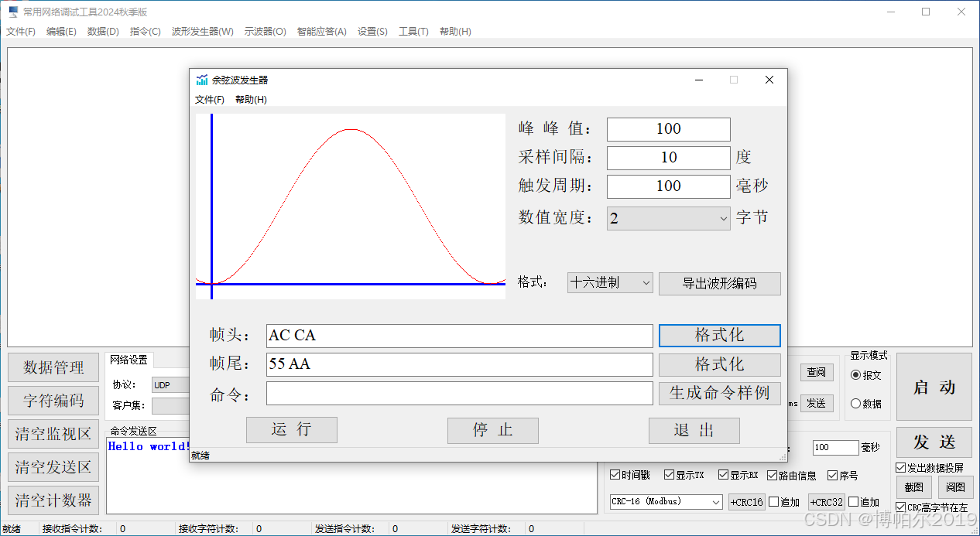Select the 数据 display mode radio
The height and width of the screenshot is (536, 980).
tap(866, 404)
